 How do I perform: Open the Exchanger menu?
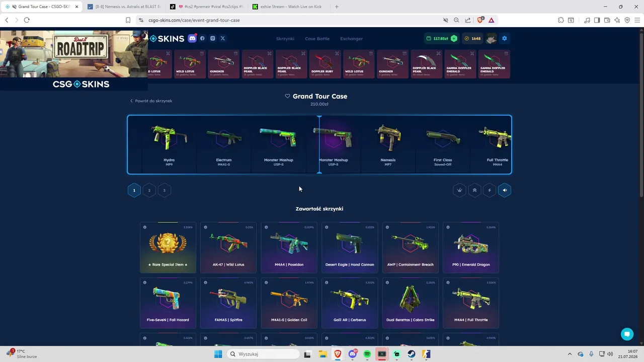tap(351, 39)
